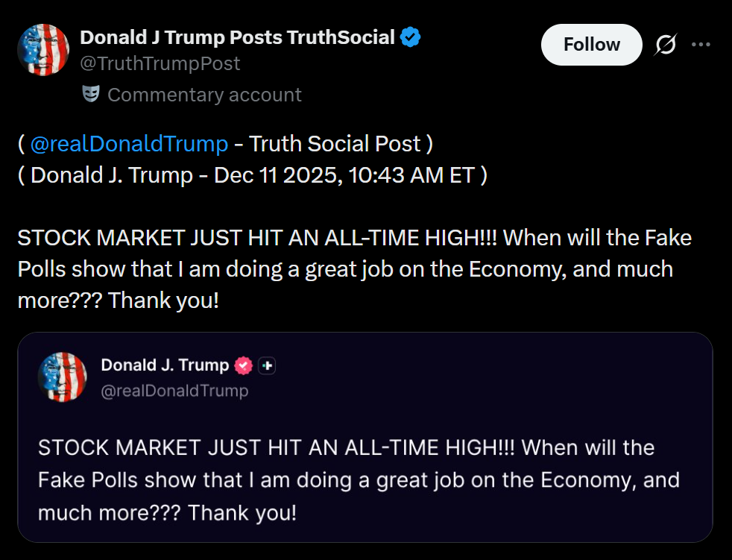Click the "Donald J. Trump" name in quoted card
Image resolution: width=732 pixels, height=560 pixels.
[x=165, y=365]
